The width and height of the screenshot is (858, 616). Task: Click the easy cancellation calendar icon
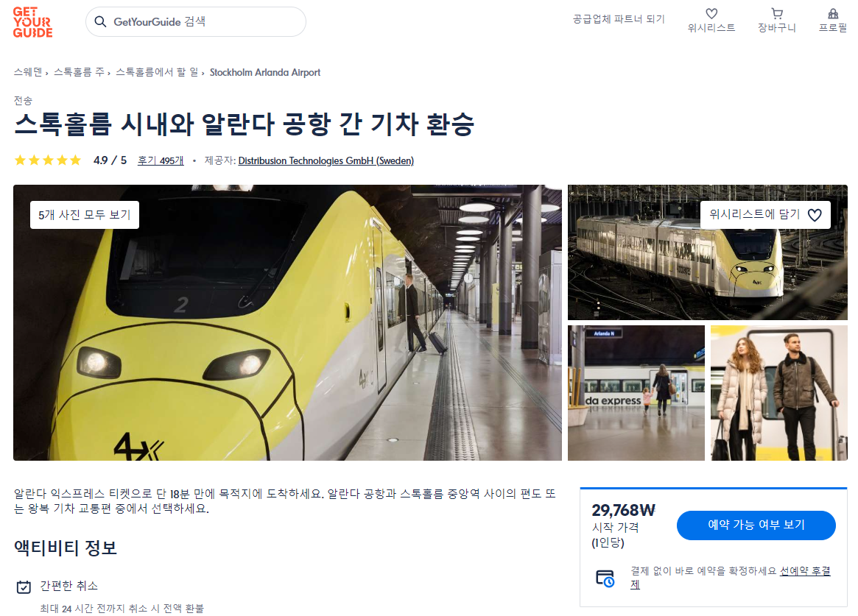(x=24, y=587)
